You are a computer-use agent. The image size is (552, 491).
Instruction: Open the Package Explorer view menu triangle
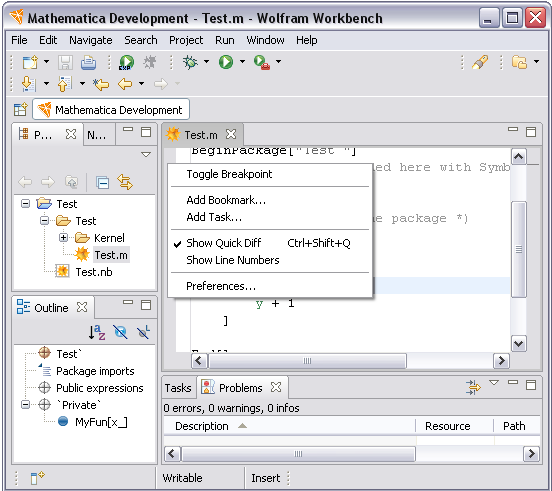146,154
